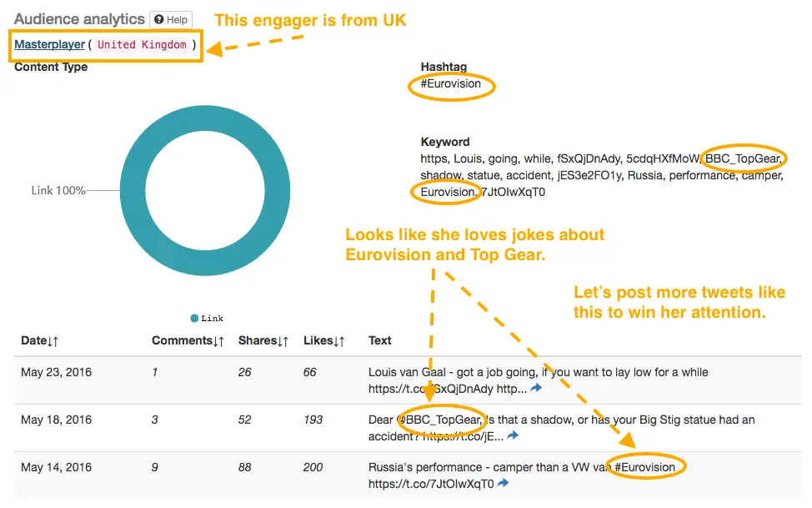Image resolution: width=812 pixels, height=508 pixels.
Task: Click share arrow icon on May 18 tweet
Action: coord(513,435)
